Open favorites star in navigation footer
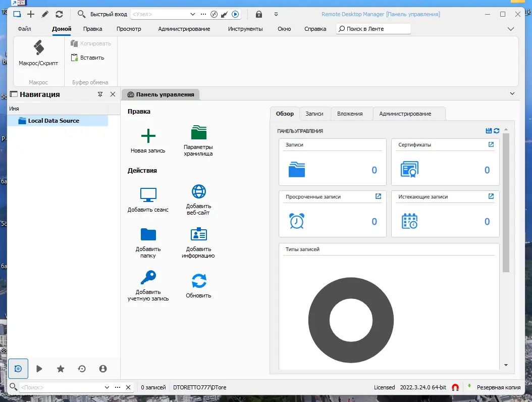Image resolution: width=532 pixels, height=402 pixels. 61,369
